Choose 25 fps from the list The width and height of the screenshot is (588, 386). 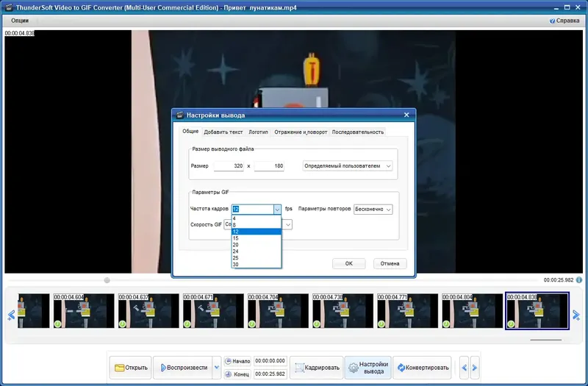point(257,258)
